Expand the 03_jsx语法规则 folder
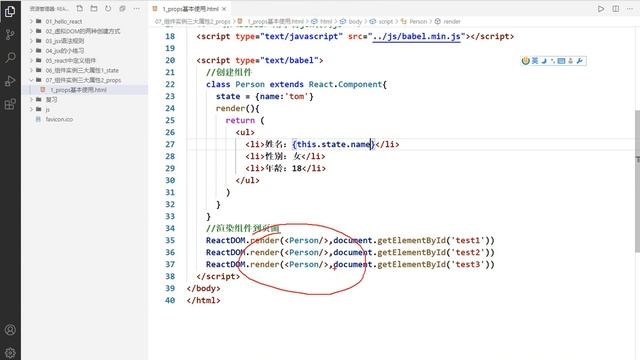This screenshot has height=360, width=640. point(65,41)
